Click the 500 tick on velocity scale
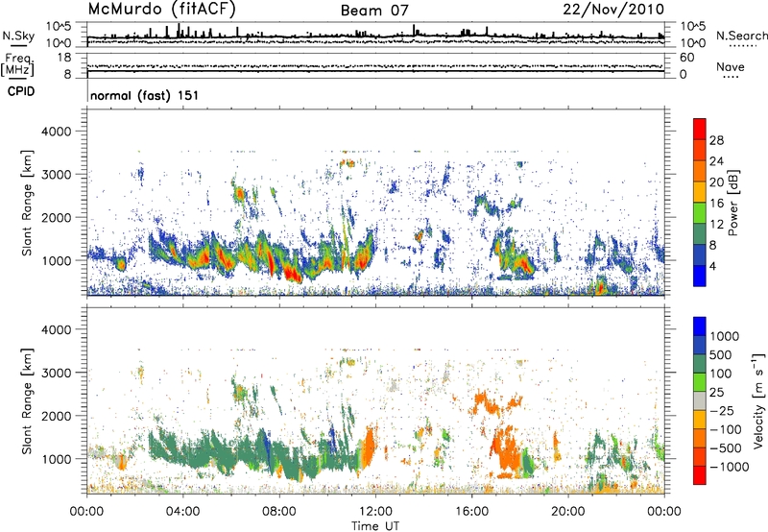The width and height of the screenshot is (768, 532). point(721,354)
